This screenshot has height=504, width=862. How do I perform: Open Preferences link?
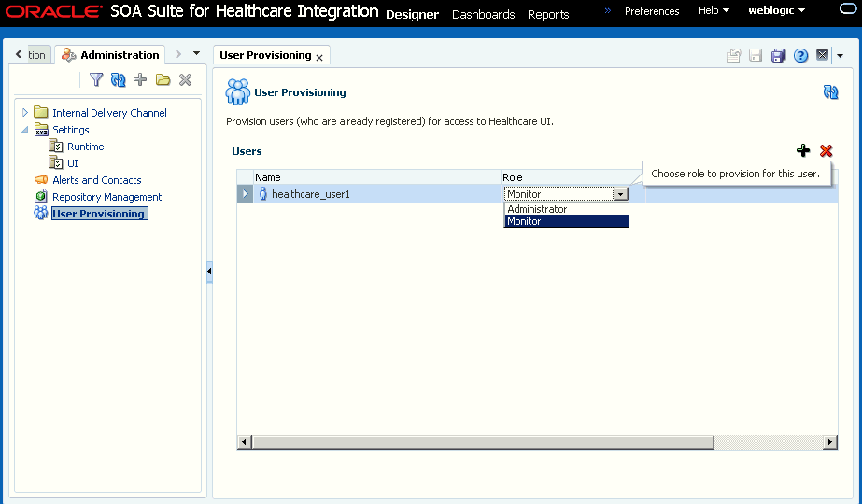652,11
